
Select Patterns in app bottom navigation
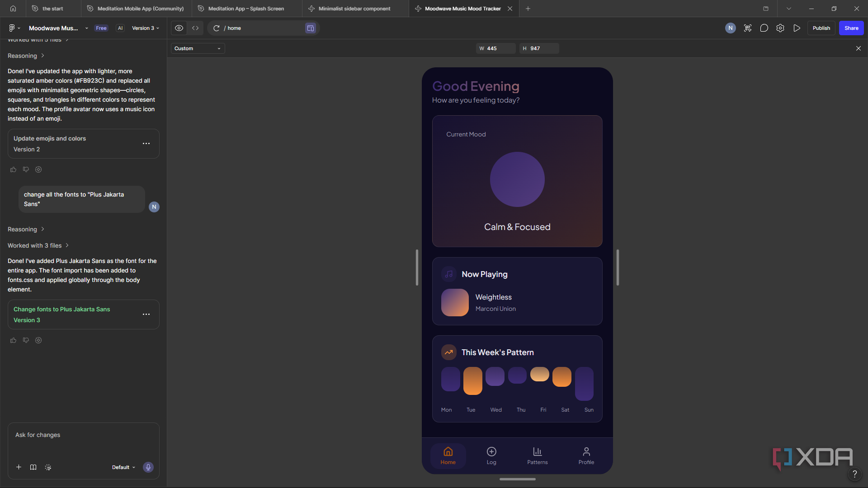click(538, 456)
